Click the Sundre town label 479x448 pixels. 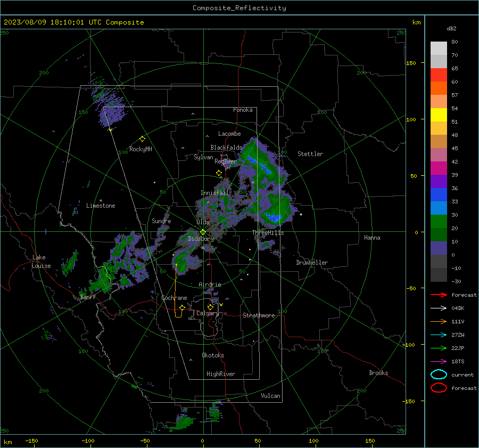tap(161, 221)
